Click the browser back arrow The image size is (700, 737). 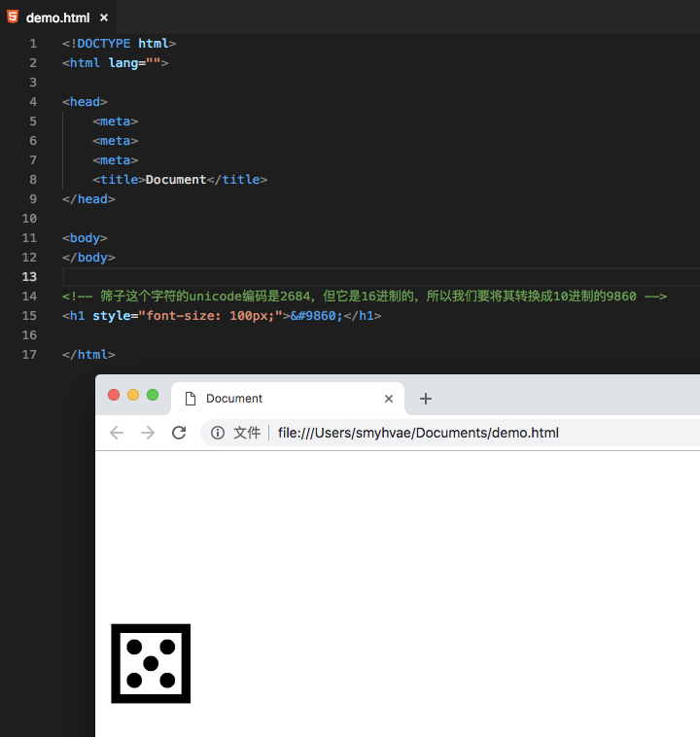pos(116,433)
